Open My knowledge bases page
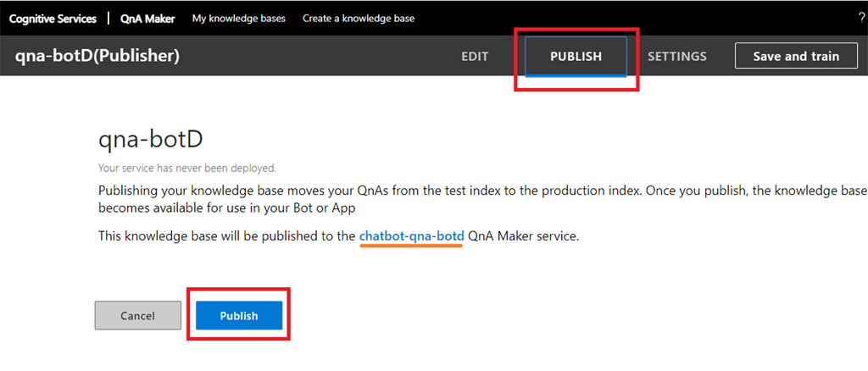The height and width of the screenshot is (371, 868). click(x=238, y=19)
